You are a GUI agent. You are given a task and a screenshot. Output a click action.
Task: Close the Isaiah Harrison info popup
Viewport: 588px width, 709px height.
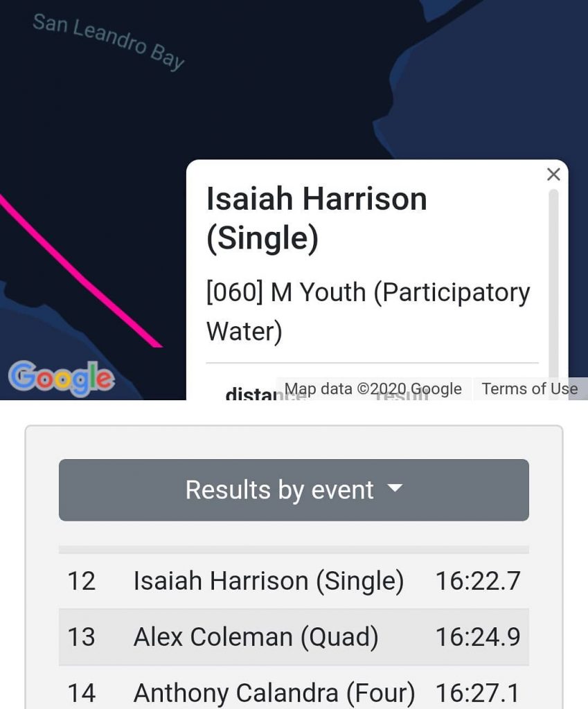553,174
